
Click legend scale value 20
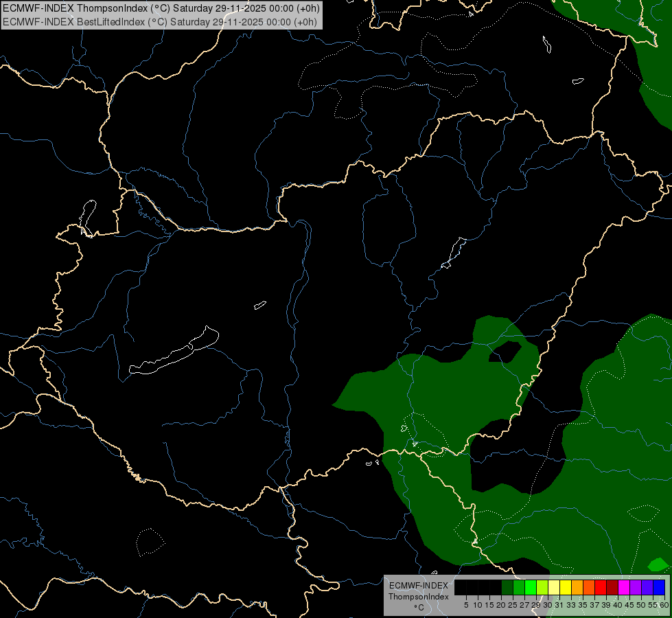click(501, 605)
